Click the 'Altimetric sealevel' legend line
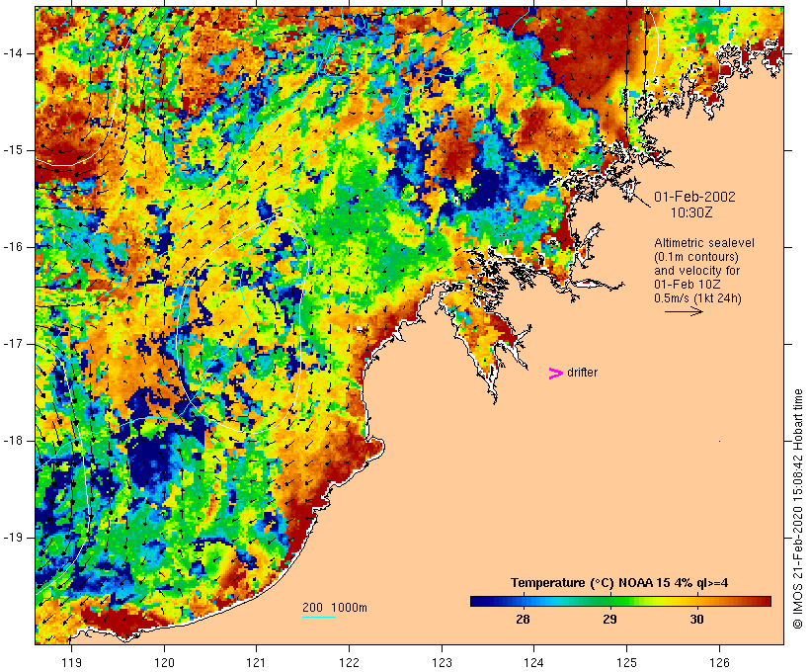This screenshot has height=672, width=810. click(704, 242)
